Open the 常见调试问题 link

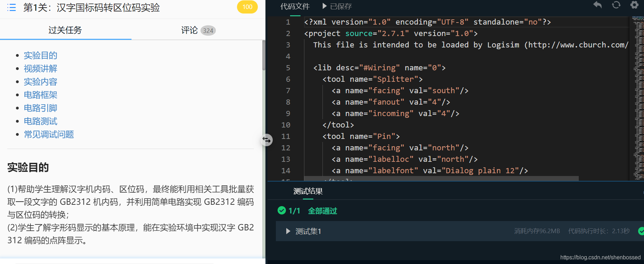point(49,134)
